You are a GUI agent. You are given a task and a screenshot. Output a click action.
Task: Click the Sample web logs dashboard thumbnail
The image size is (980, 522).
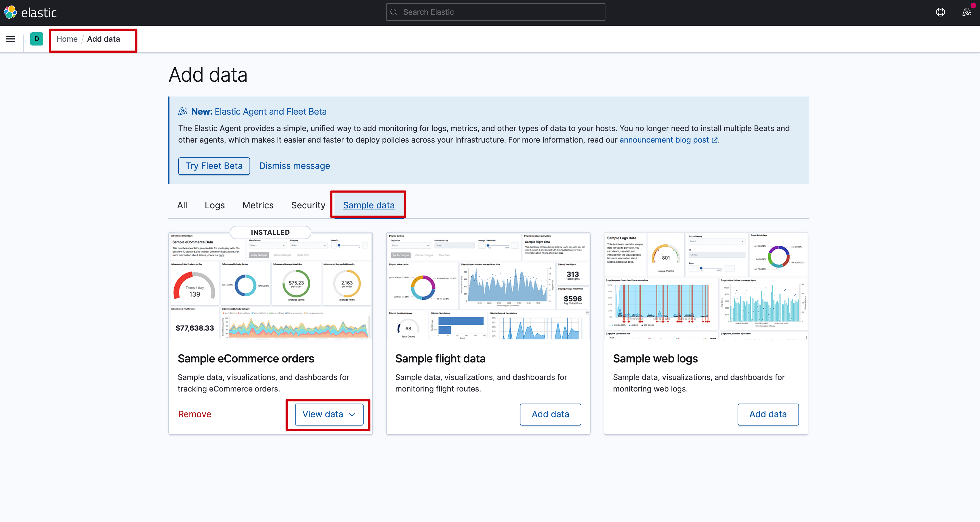(706, 285)
